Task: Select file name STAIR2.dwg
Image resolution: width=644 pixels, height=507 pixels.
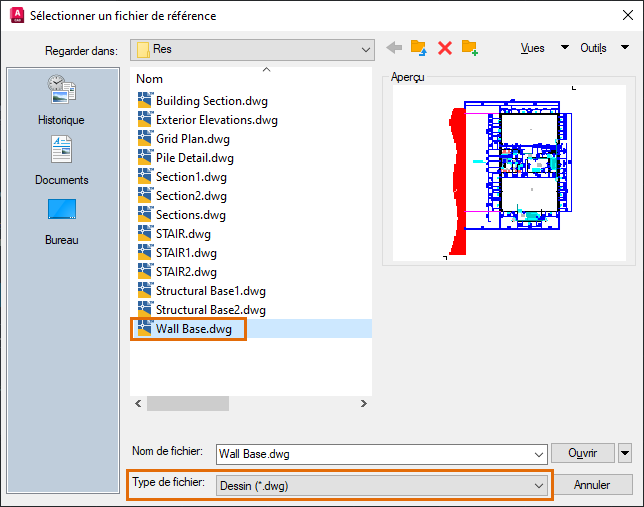Action: pos(186,272)
